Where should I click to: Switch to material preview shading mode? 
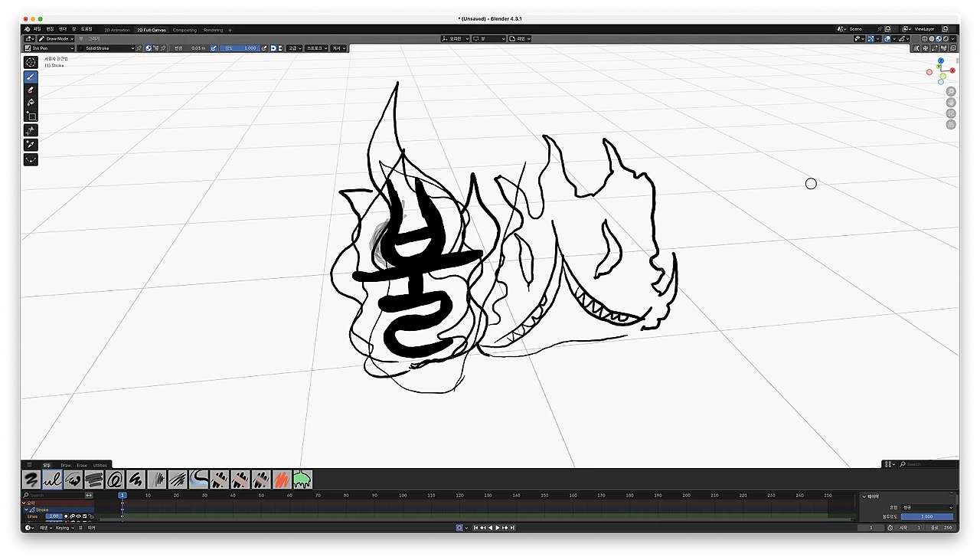pyautogui.click(x=939, y=39)
